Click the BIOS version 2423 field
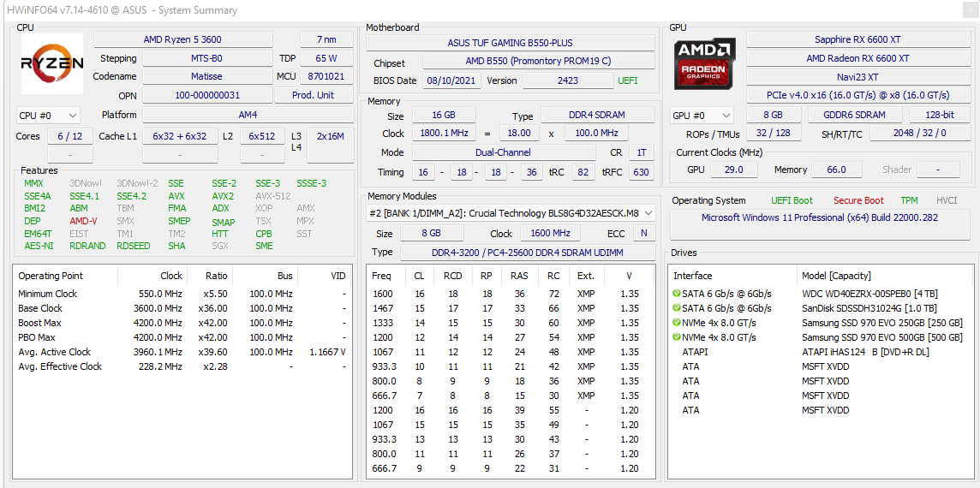Viewport: 980px width, 488px height. (568, 80)
